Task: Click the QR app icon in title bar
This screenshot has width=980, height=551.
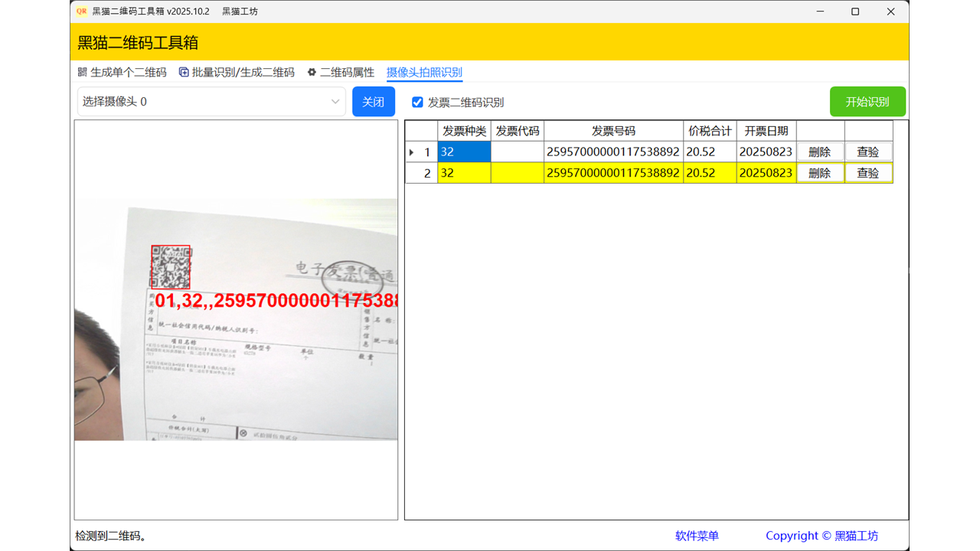Action: (82, 11)
